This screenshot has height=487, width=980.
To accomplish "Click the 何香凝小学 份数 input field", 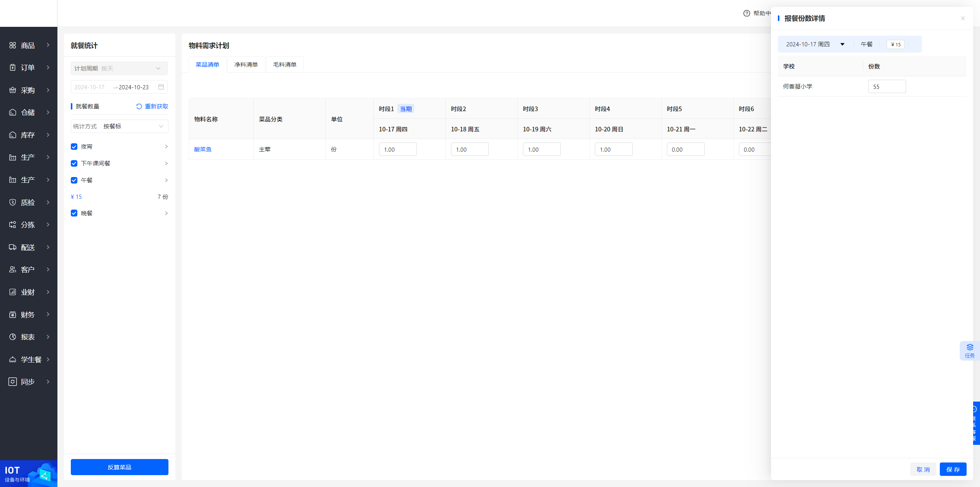I will tap(887, 87).
